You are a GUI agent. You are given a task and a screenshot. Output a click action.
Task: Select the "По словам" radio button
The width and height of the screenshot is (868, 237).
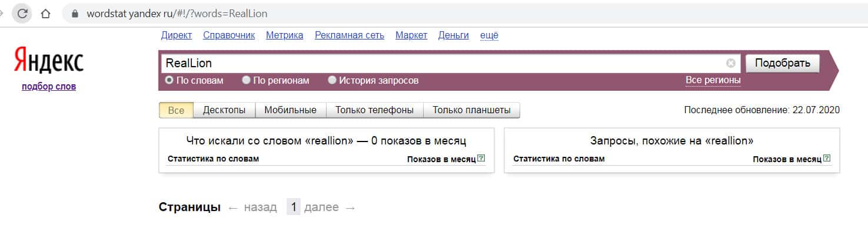(169, 80)
